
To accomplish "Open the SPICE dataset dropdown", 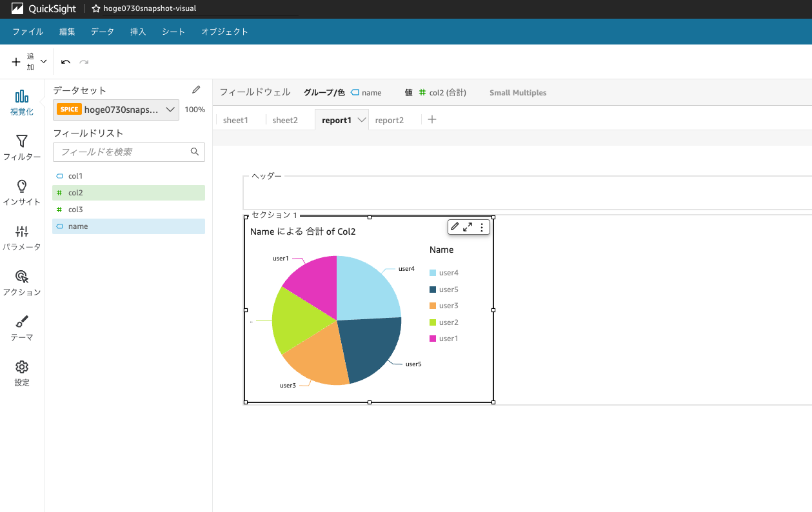I will tap(171, 110).
